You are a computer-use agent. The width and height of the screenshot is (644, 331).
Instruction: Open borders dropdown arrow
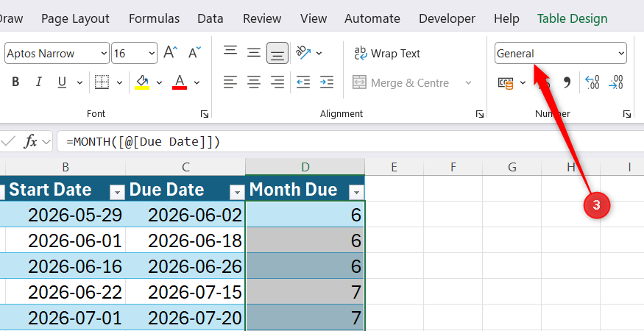tap(119, 82)
